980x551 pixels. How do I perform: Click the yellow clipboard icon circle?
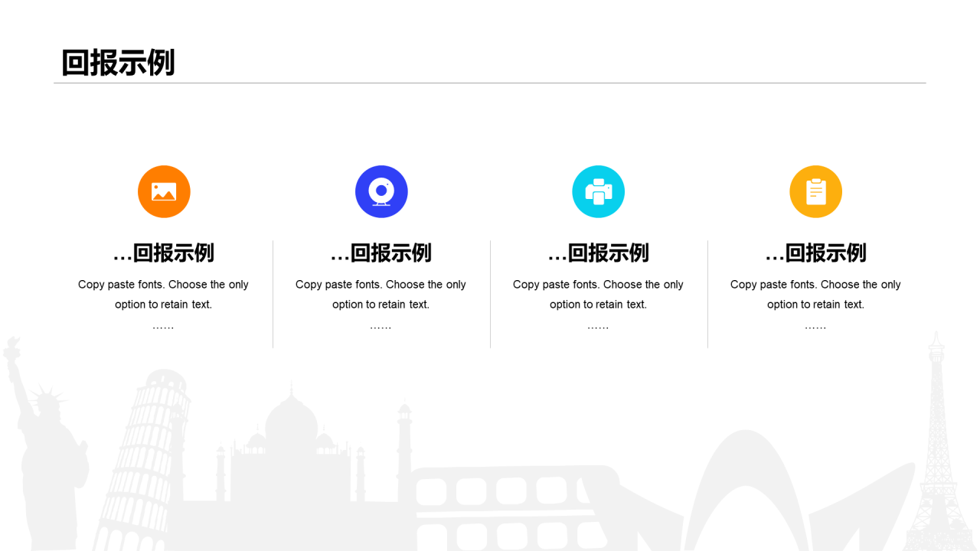(816, 191)
